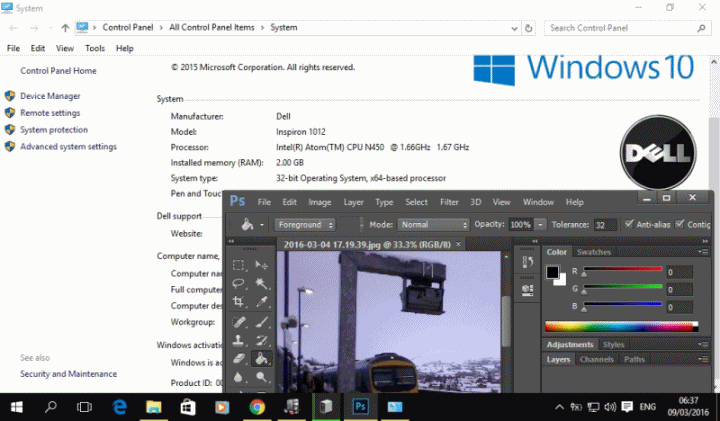Viewport: 720px width, 421px height.
Task: Open Microsoft Edge from the taskbar
Action: point(120,407)
